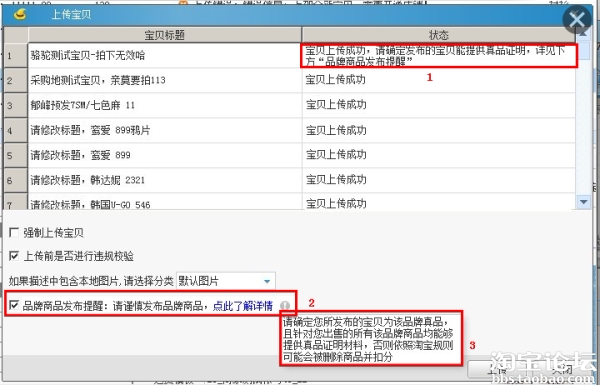Select the row titled 请修改标题，蜜爱 899
The width and height of the screenshot is (600, 385).
(x=165, y=155)
